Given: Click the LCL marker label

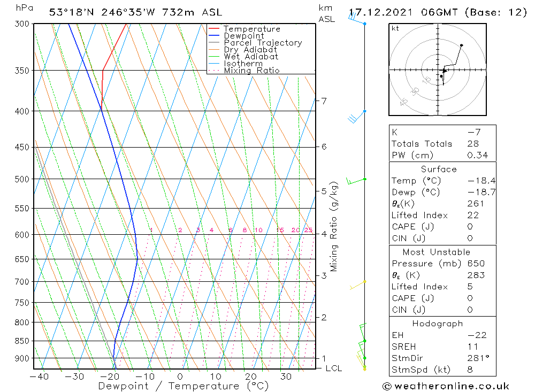Looking at the screenshot, I should coord(334,368).
